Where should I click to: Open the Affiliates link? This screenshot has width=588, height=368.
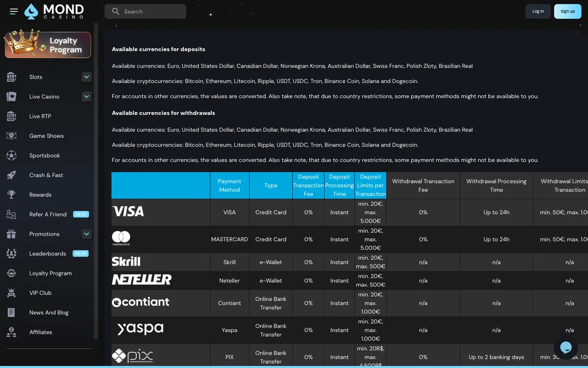coord(41,332)
